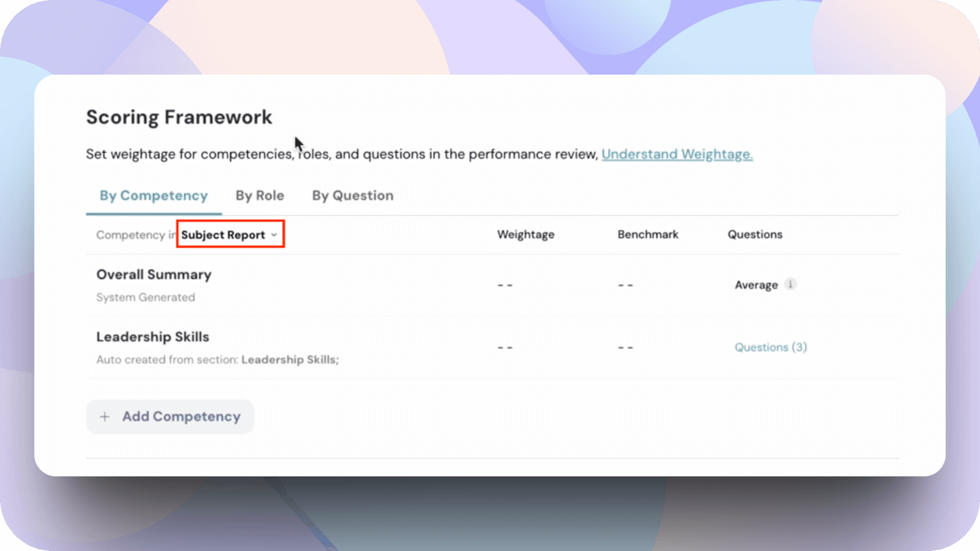Open the Questions (3) link for Leadership Skills
Viewport: 980px width, 551px height.
click(x=771, y=347)
